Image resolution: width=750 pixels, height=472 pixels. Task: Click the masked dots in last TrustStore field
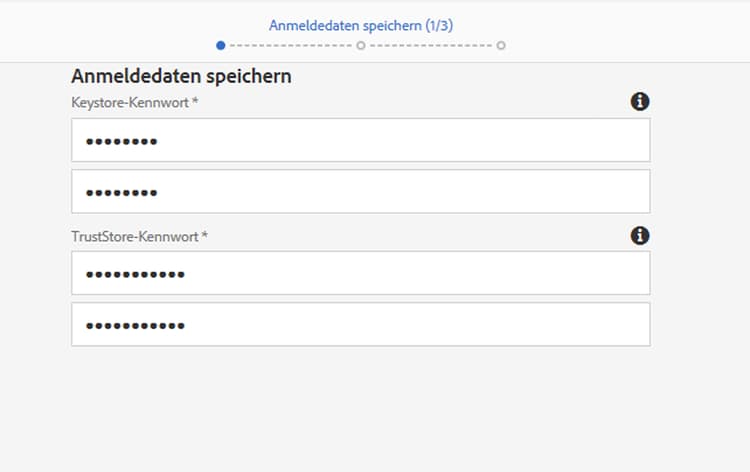point(135,325)
